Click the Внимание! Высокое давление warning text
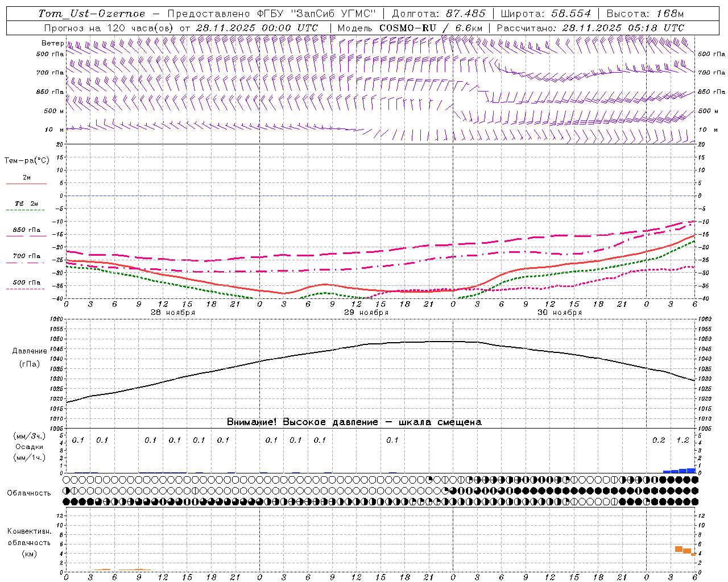 point(354,422)
